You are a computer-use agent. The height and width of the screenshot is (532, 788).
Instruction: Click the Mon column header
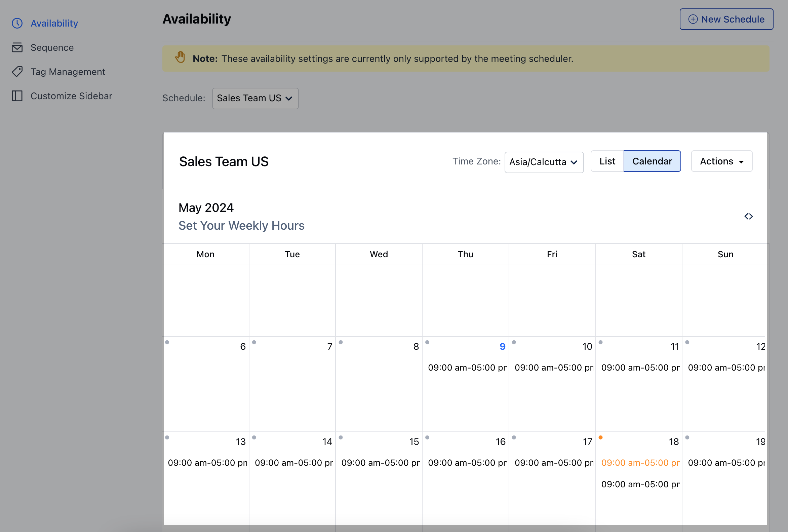(205, 254)
